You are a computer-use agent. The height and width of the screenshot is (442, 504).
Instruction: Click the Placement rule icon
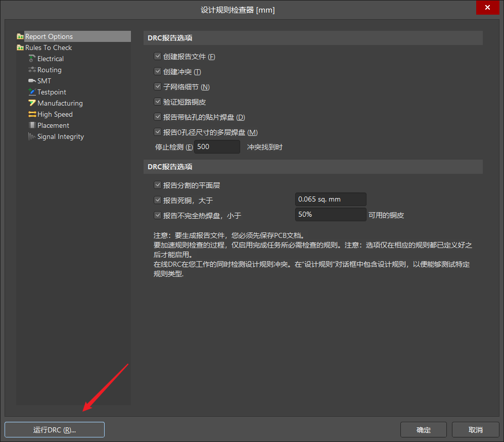click(x=32, y=125)
